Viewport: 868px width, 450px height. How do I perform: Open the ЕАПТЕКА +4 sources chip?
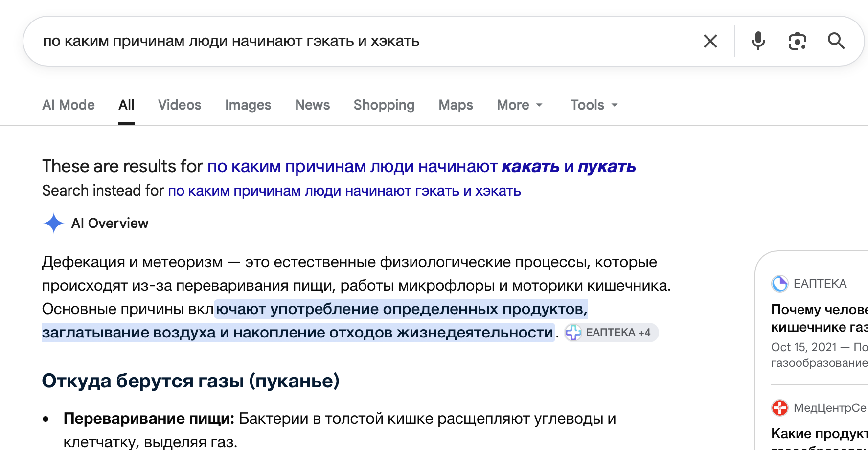[611, 333]
